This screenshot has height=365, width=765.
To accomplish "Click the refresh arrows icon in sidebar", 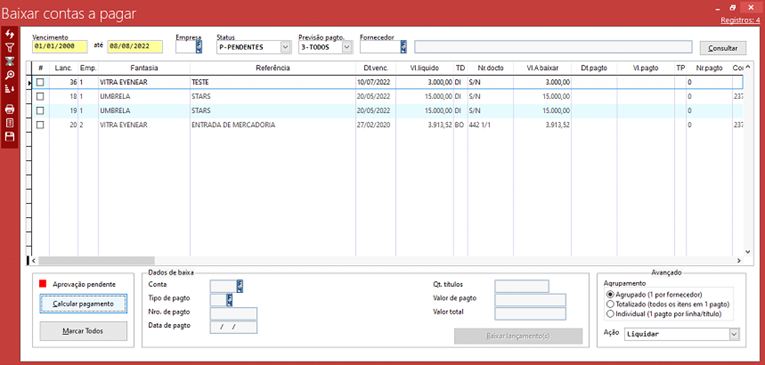I will (x=9, y=34).
